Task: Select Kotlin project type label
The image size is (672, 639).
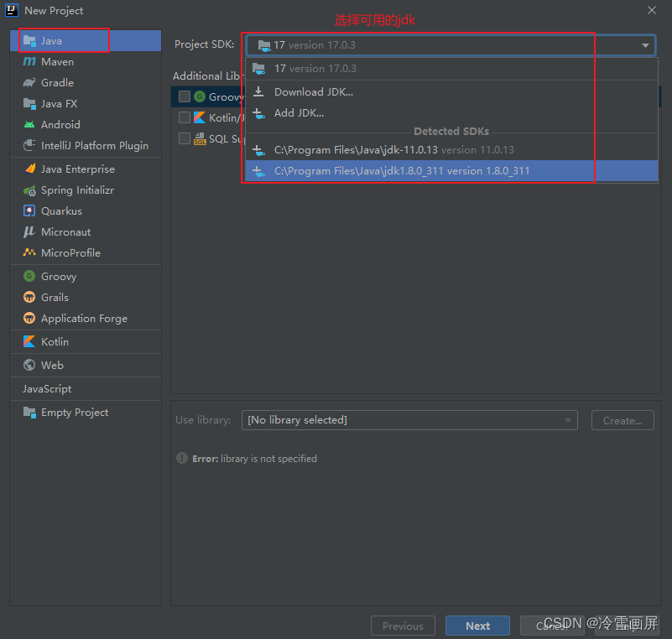Action: coord(55,342)
